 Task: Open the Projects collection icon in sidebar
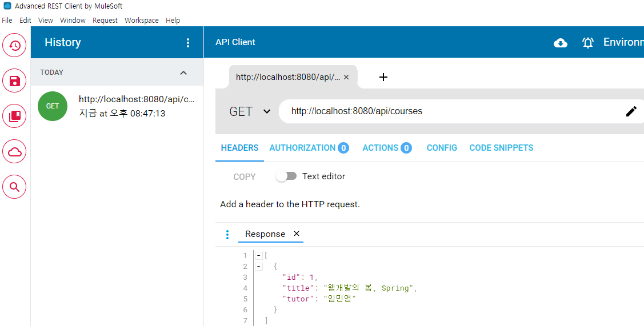click(x=14, y=116)
